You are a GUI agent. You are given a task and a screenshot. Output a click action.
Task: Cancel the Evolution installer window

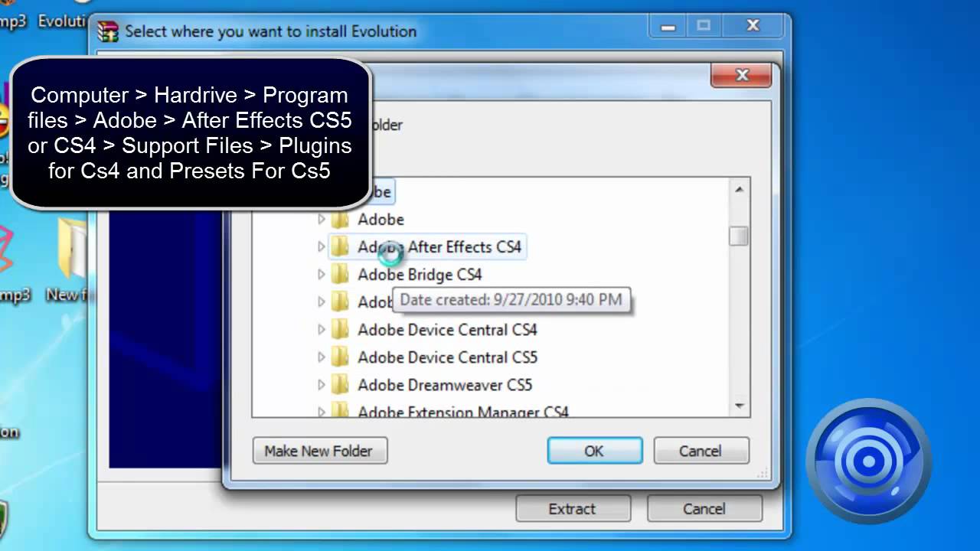point(704,509)
